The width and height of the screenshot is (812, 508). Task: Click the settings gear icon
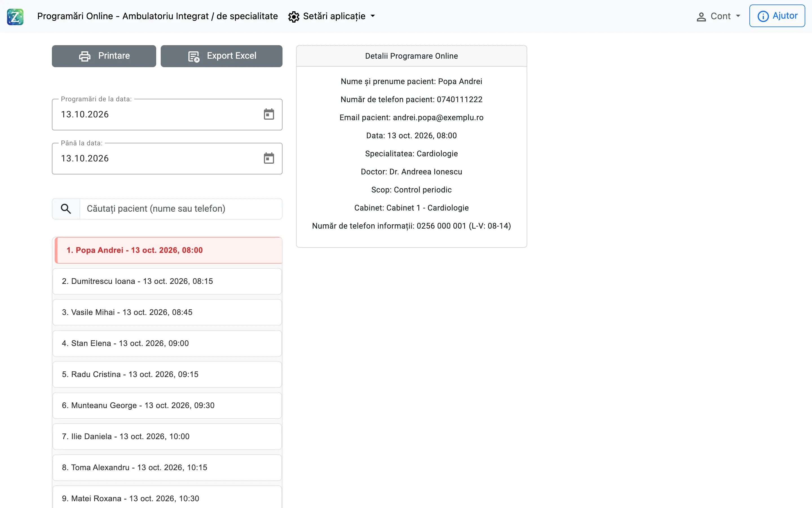(294, 16)
